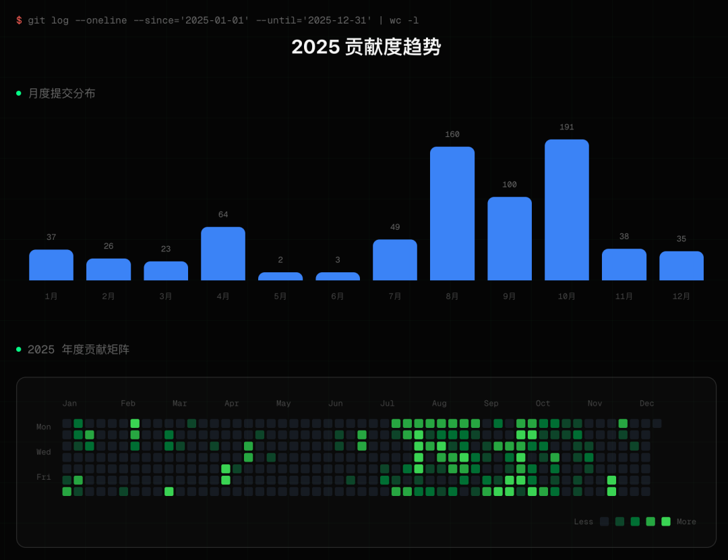
Task: Click the "Fri" row label
Action: click(x=44, y=477)
